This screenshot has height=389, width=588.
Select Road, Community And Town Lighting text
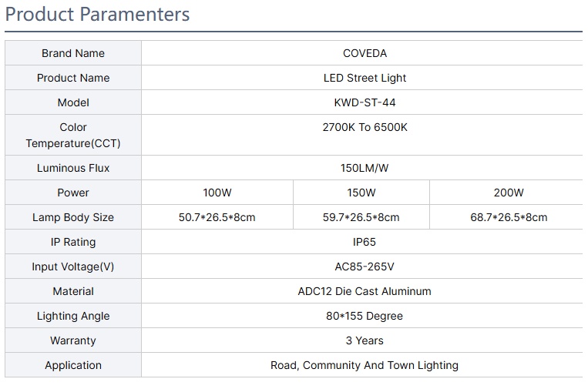tap(365, 365)
